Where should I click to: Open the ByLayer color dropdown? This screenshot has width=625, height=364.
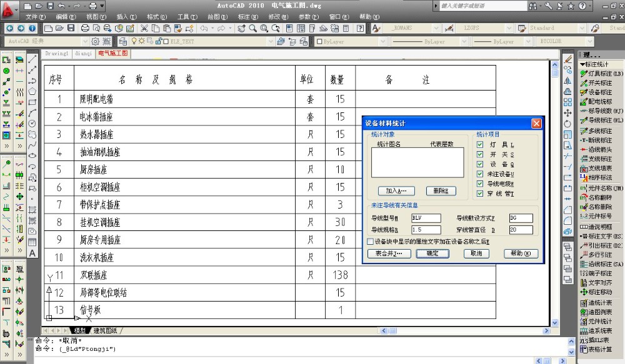(383, 41)
